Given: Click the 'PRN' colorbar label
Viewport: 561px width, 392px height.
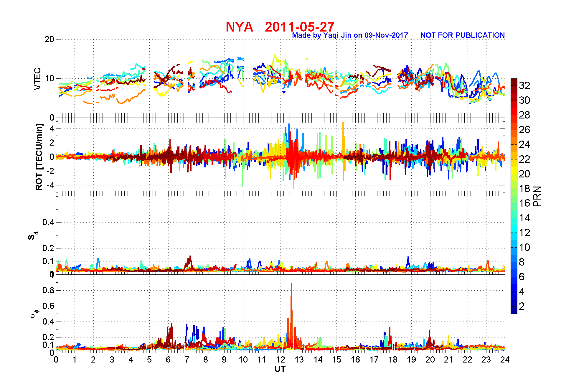Looking at the screenshot, I should click(537, 196).
